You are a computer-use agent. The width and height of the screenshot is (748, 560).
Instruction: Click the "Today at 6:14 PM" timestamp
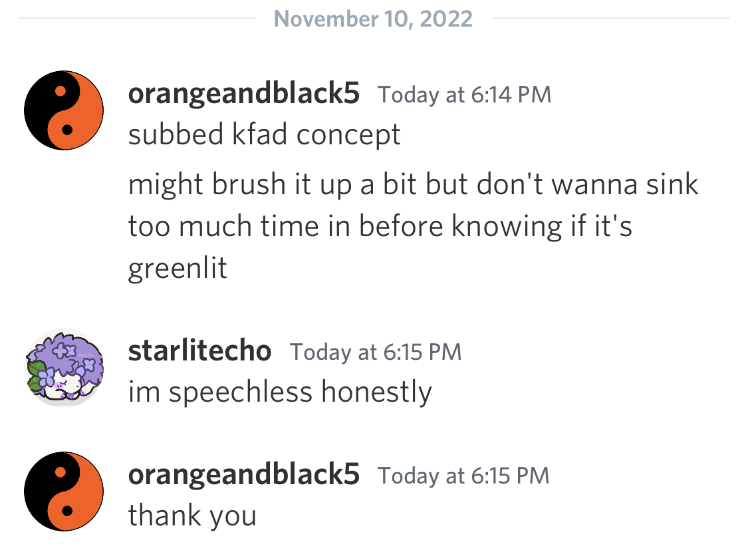point(464,94)
